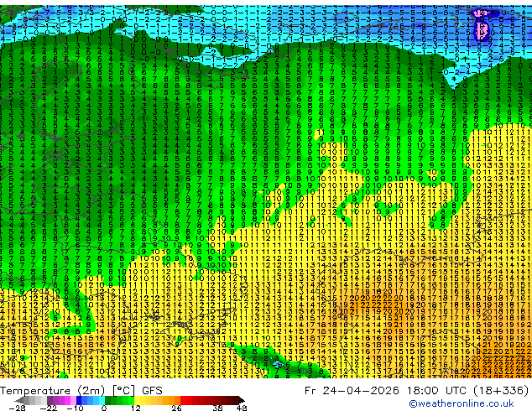Click the bright red legend swatch at 26
Image resolution: width=532 pixels, height=411 pixels.
pyautogui.click(x=183, y=400)
